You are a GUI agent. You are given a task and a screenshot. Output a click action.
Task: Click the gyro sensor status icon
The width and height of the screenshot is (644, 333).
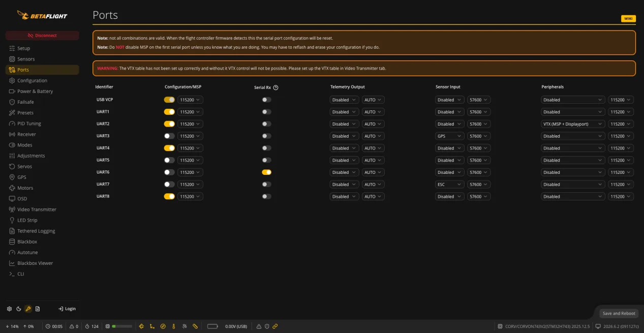[141, 326]
